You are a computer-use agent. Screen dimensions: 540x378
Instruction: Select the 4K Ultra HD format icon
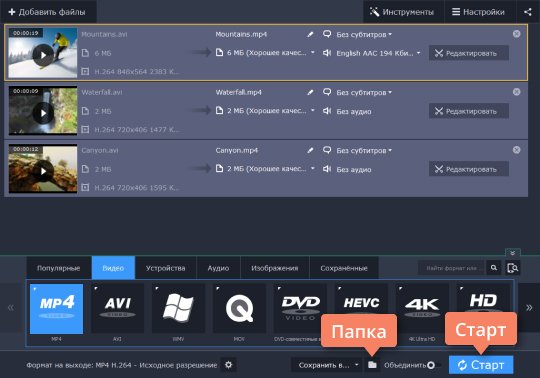[x=422, y=309]
